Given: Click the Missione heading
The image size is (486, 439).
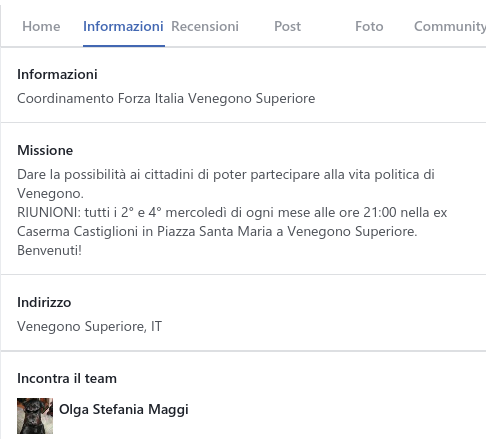Looking at the screenshot, I should [45, 150].
